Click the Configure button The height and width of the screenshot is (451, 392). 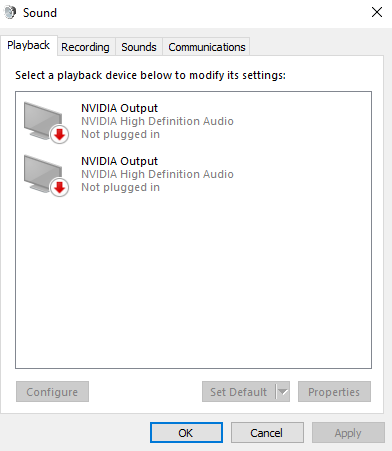pyautogui.click(x=52, y=392)
